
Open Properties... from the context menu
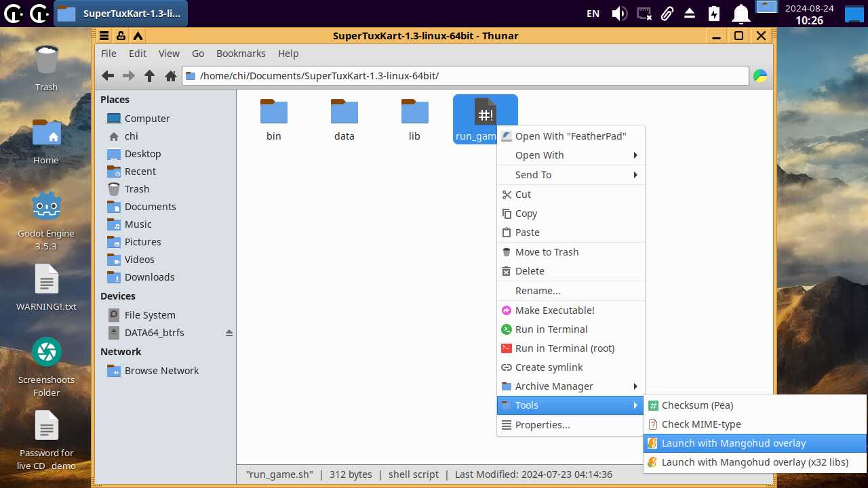click(x=570, y=425)
